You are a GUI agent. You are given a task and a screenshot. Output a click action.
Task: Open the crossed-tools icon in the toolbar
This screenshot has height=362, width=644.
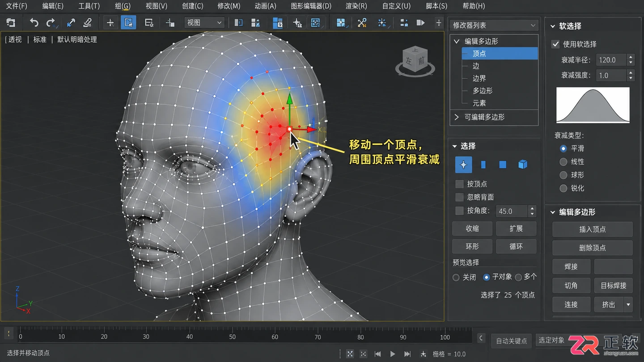[x=362, y=22]
